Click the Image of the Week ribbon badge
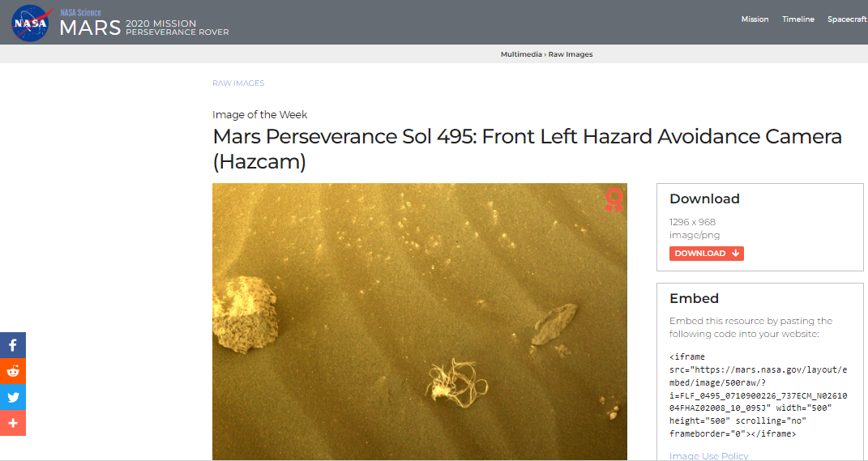 (x=614, y=200)
